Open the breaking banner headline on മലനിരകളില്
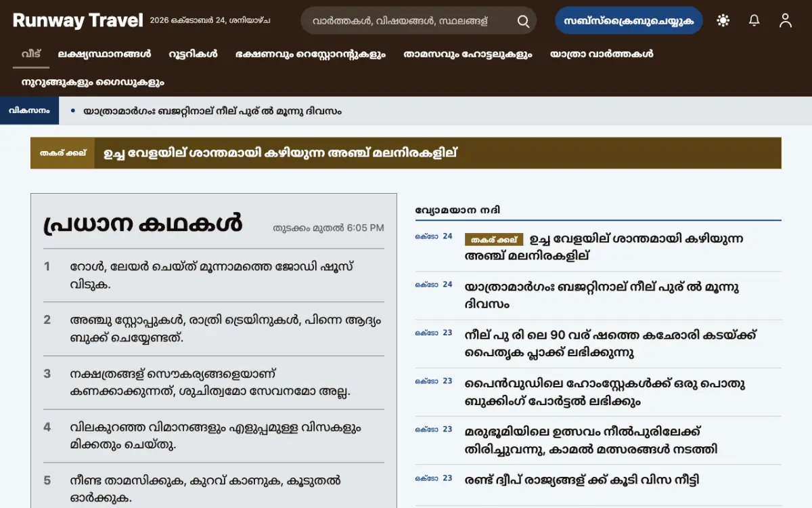This screenshot has height=508, width=812. click(280, 153)
